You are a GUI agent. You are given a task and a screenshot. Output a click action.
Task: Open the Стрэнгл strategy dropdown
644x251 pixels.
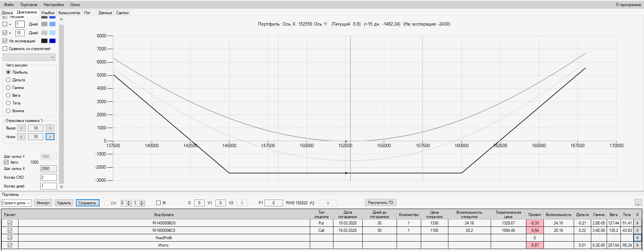pyautogui.click(x=16, y=203)
